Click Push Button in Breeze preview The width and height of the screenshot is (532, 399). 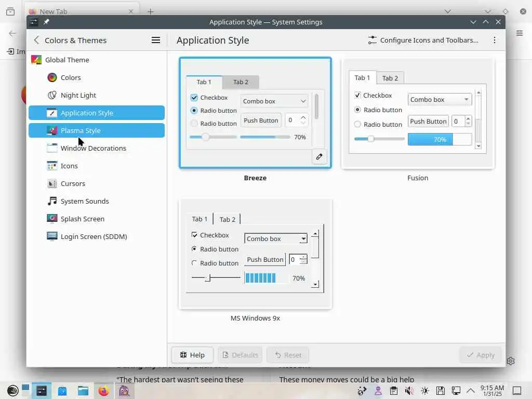261,121
